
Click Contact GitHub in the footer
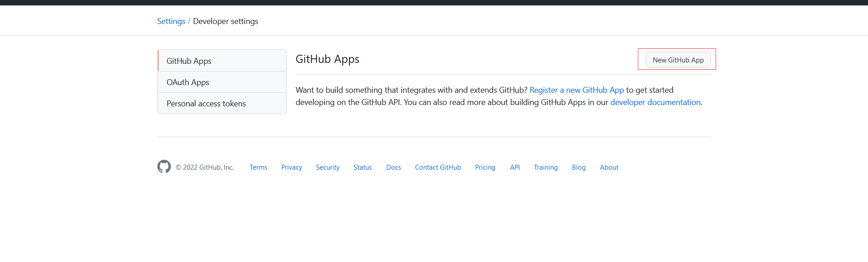[438, 167]
